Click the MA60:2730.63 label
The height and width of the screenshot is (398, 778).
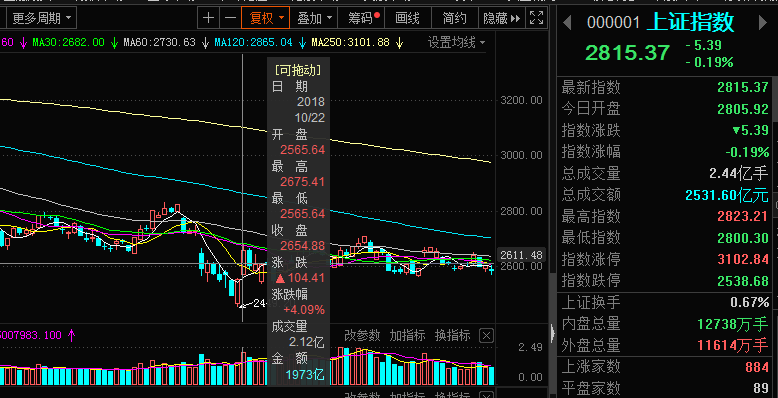coord(160,43)
